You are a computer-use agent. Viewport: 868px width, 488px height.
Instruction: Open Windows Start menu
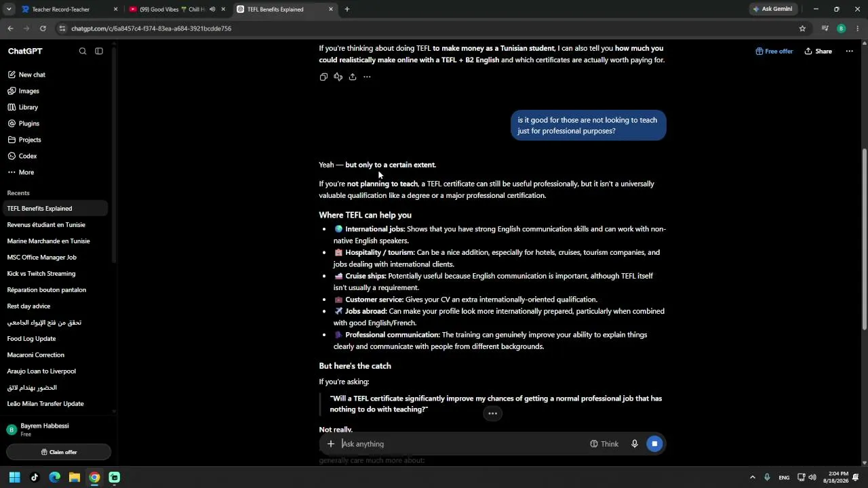point(14,477)
